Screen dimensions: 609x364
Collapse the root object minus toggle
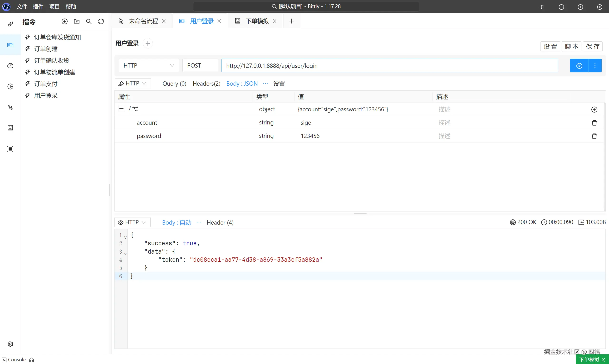click(121, 108)
